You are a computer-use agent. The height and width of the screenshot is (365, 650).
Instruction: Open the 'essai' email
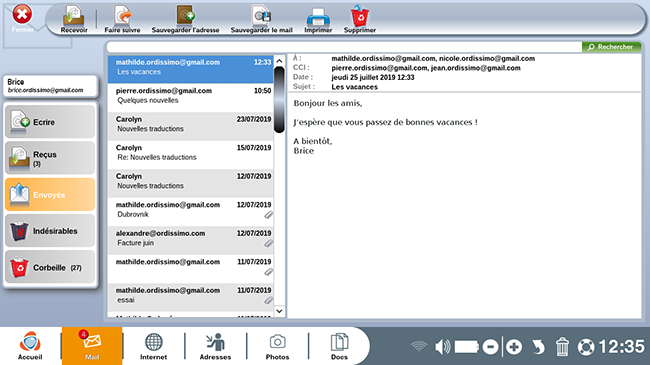tap(191, 298)
